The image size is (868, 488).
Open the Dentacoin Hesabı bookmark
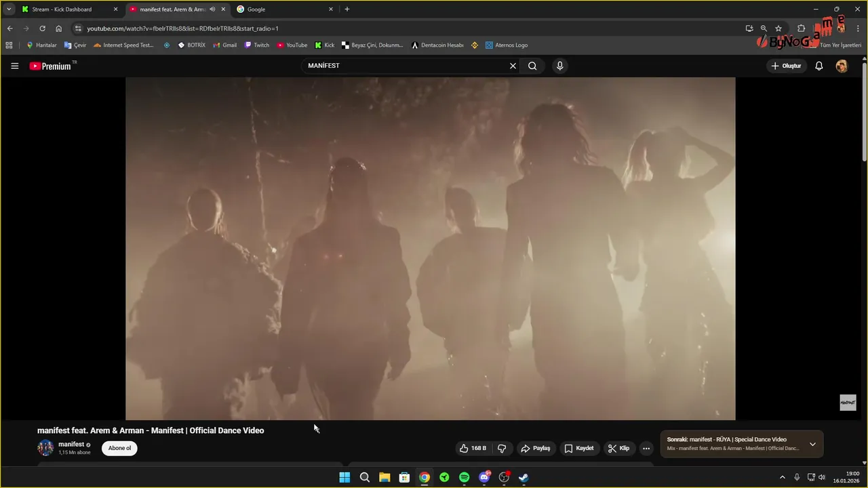(437, 45)
